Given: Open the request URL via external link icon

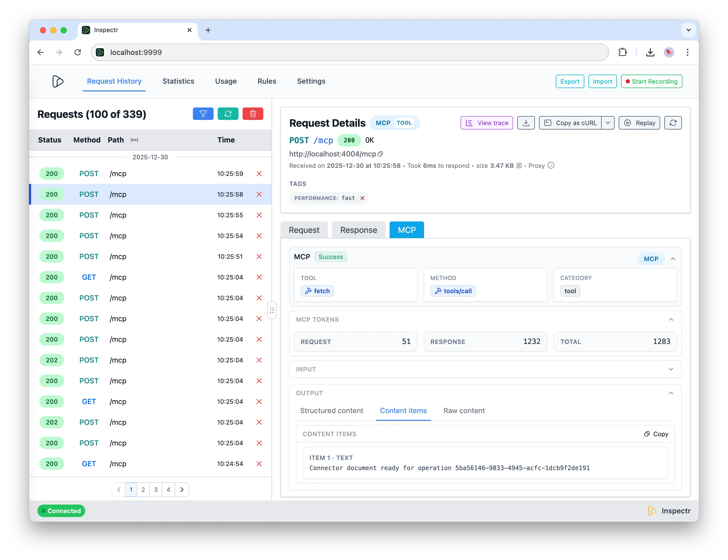Looking at the screenshot, I should 381,154.
